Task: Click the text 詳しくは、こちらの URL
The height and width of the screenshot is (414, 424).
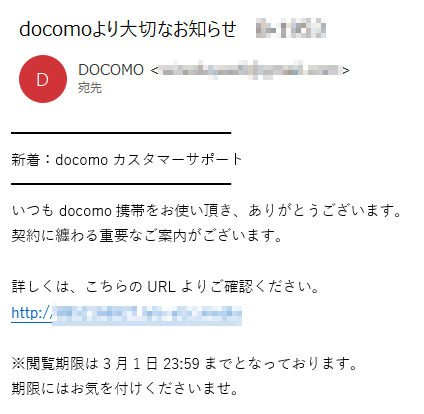Action: pyautogui.click(x=93, y=287)
